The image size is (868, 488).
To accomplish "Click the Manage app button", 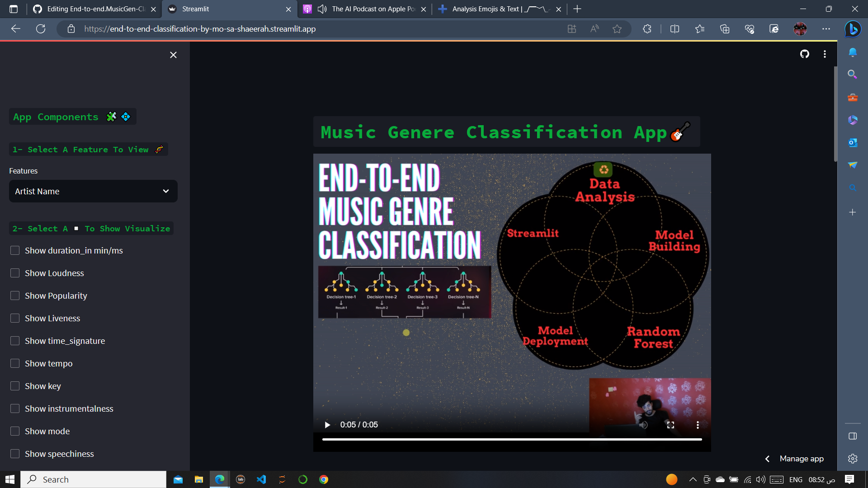I will [x=801, y=459].
